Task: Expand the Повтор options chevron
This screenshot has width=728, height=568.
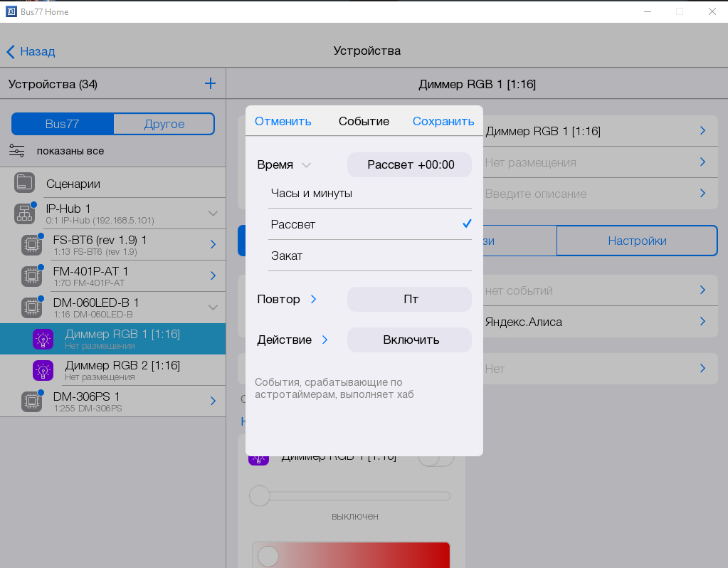Action: (314, 300)
